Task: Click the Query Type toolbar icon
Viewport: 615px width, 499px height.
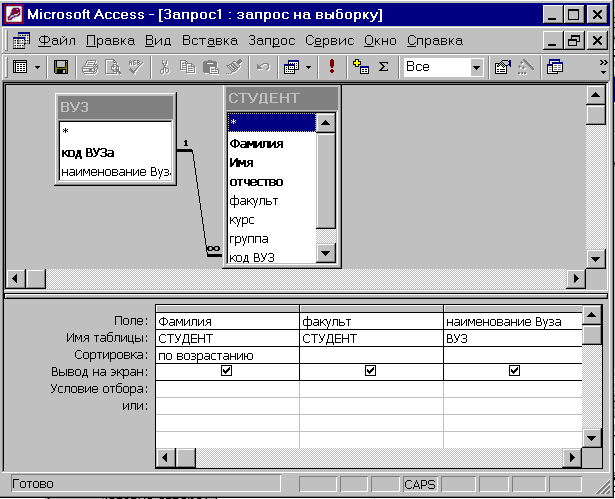Action: pos(292,67)
